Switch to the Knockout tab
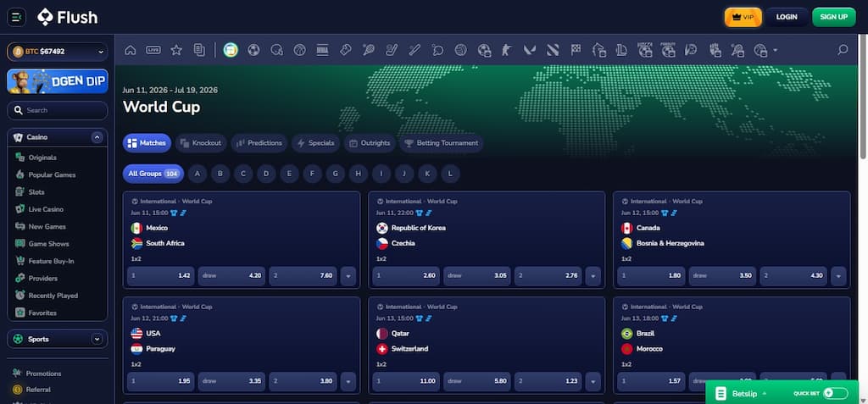This screenshot has height=404, width=868. (201, 143)
